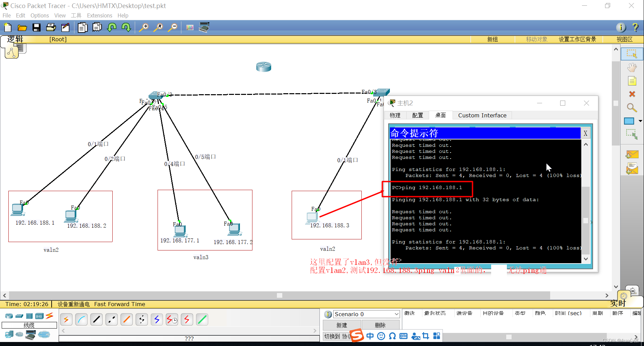Switch to Custom Interface tab in 主机2

(x=482, y=115)
